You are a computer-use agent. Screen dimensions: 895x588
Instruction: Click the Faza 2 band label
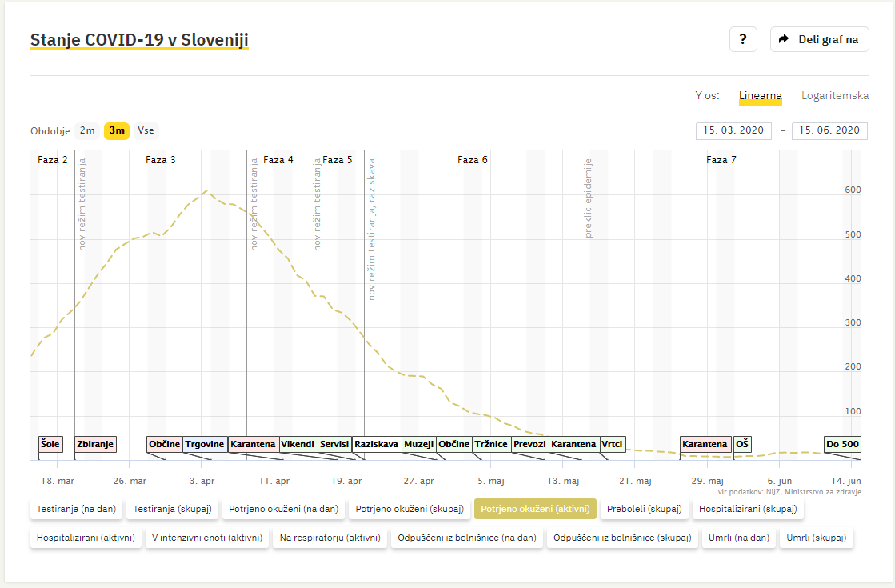click(x=53, y=160)
